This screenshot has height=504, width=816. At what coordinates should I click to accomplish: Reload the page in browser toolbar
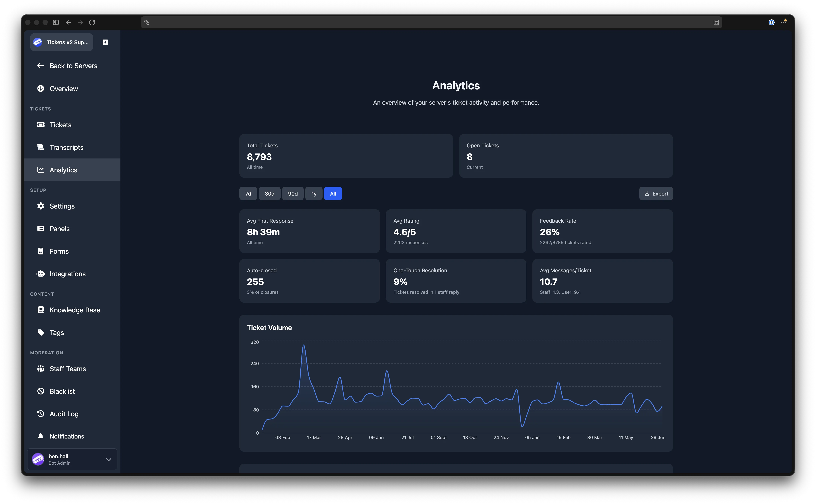(x=92, y=22)
